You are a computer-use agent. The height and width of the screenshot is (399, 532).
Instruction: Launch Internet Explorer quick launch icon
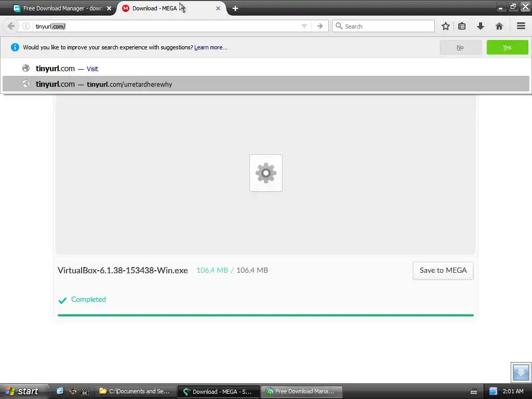pyautogui.click(x=60, y=391)
